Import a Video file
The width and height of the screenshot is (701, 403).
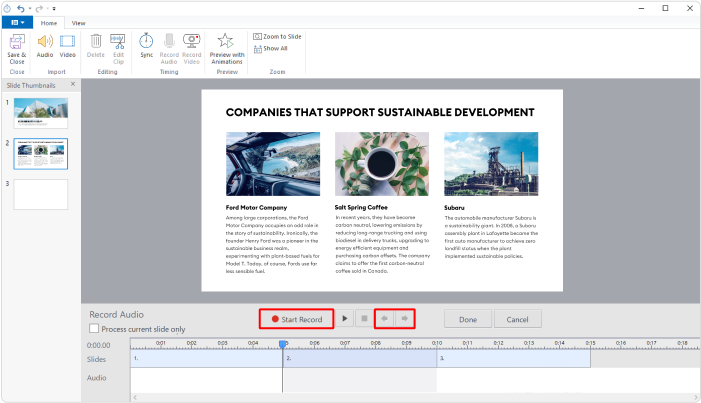[68, 46]
